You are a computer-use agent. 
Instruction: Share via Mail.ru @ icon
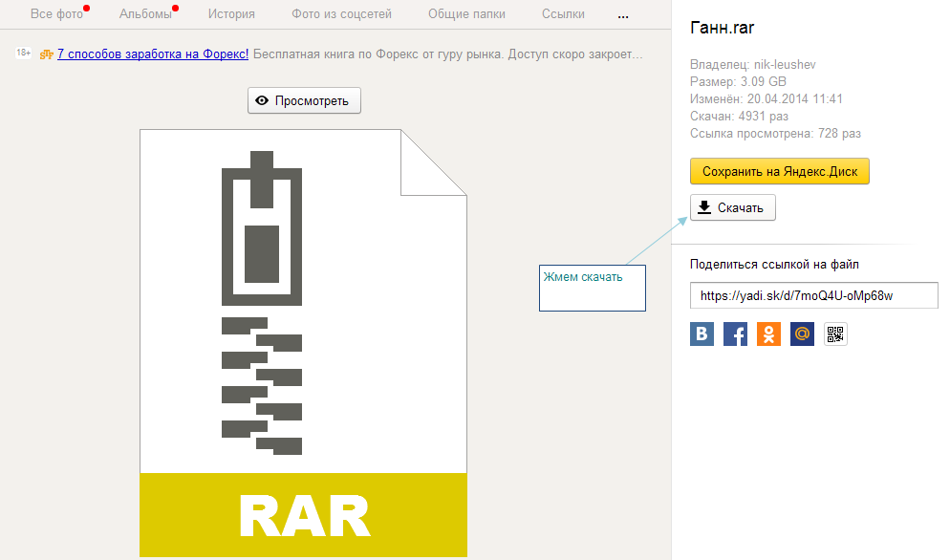point(802,334)
